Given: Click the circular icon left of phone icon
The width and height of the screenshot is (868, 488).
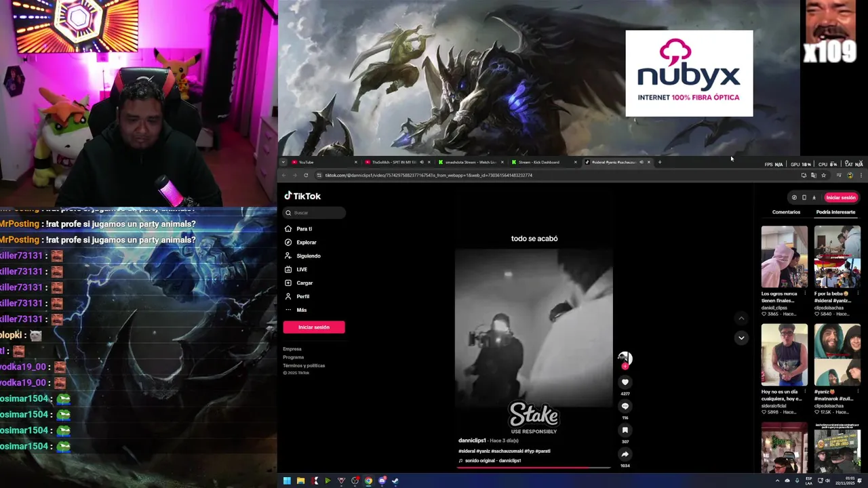Looking at the screenshot, I should point(794,197).
